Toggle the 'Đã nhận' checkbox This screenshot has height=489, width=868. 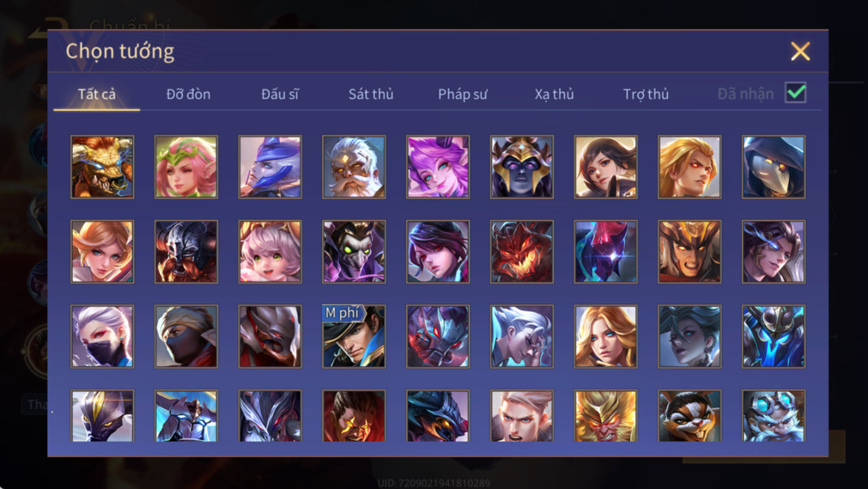click(795, 93)
